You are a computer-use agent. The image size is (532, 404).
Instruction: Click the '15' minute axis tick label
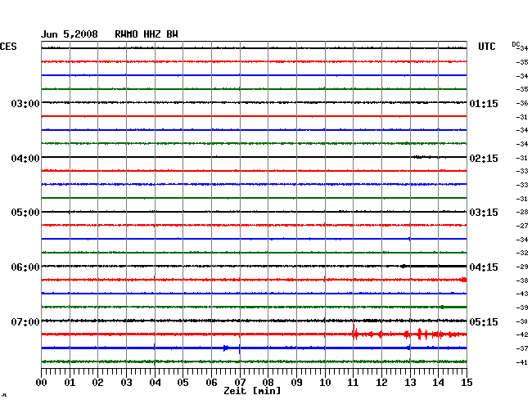(467, 383)
